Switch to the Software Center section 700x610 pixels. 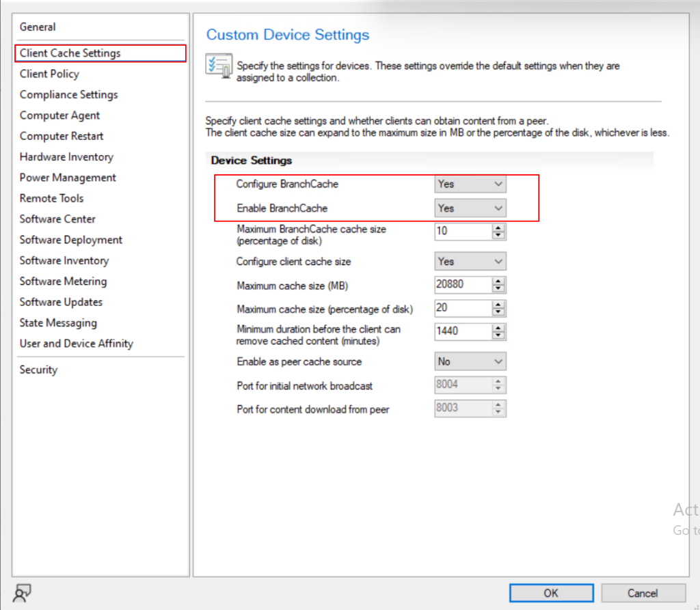[57, 219]
